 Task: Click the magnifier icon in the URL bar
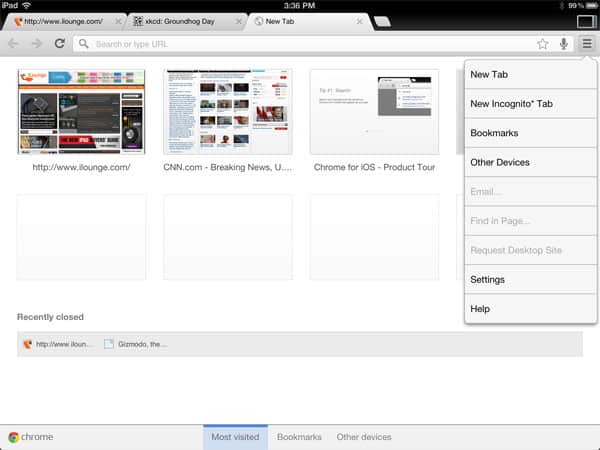tap(83, 44)
